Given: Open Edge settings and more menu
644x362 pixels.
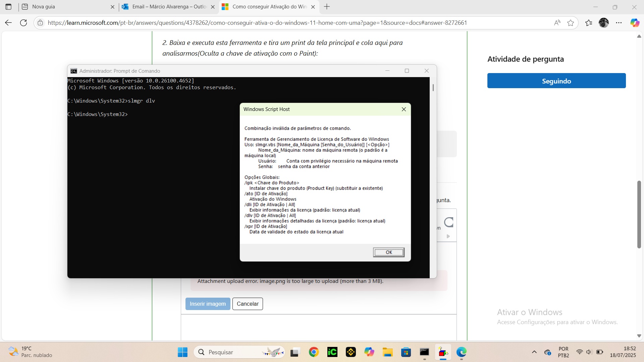Looking at the screenshot, I should (619, 23).
